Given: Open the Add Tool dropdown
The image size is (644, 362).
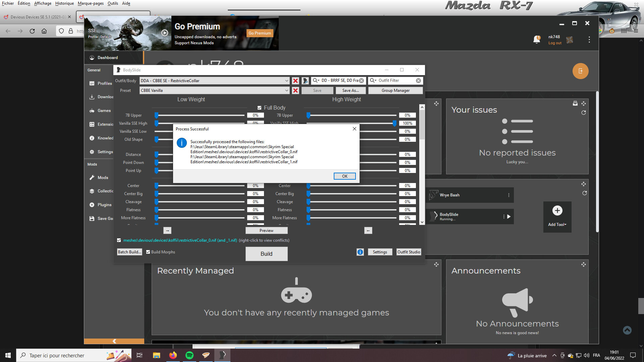Looking at the screenshot, I should tap(557, 217).
